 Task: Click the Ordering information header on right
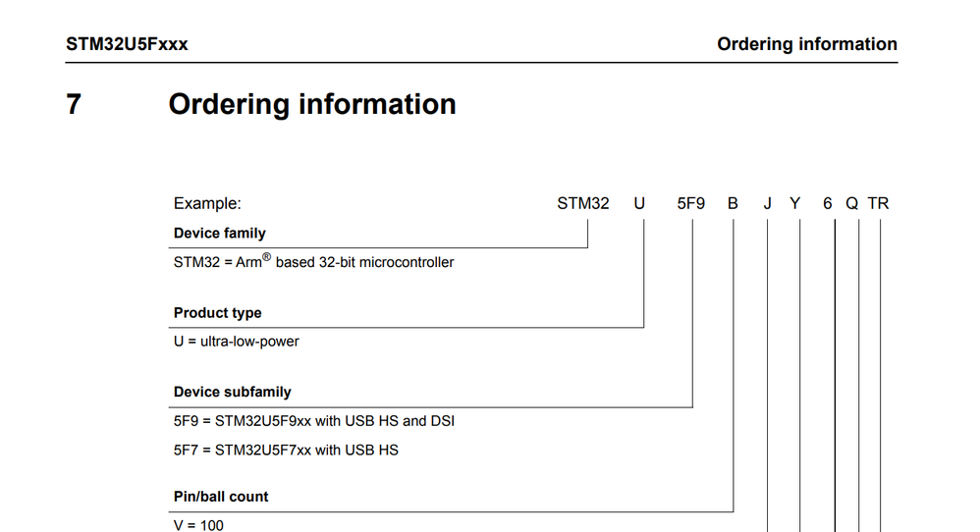pos(807,44)
